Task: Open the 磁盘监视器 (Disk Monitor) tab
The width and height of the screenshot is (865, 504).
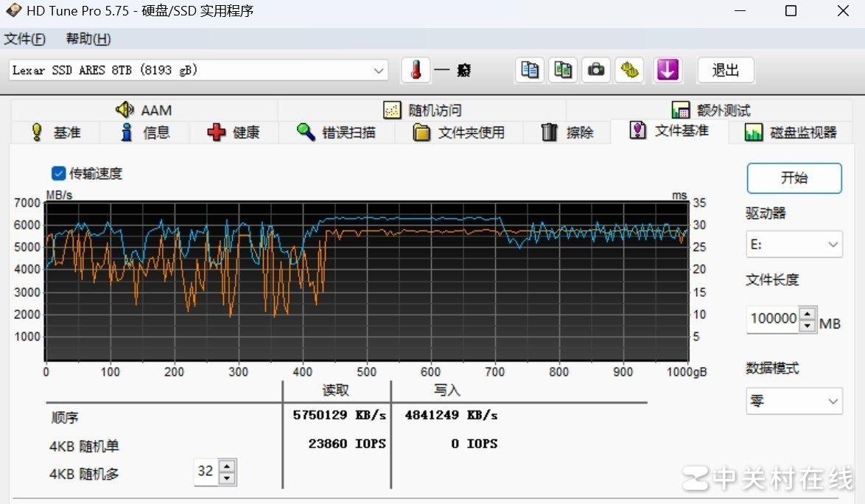Action: [x=791, y=133]
